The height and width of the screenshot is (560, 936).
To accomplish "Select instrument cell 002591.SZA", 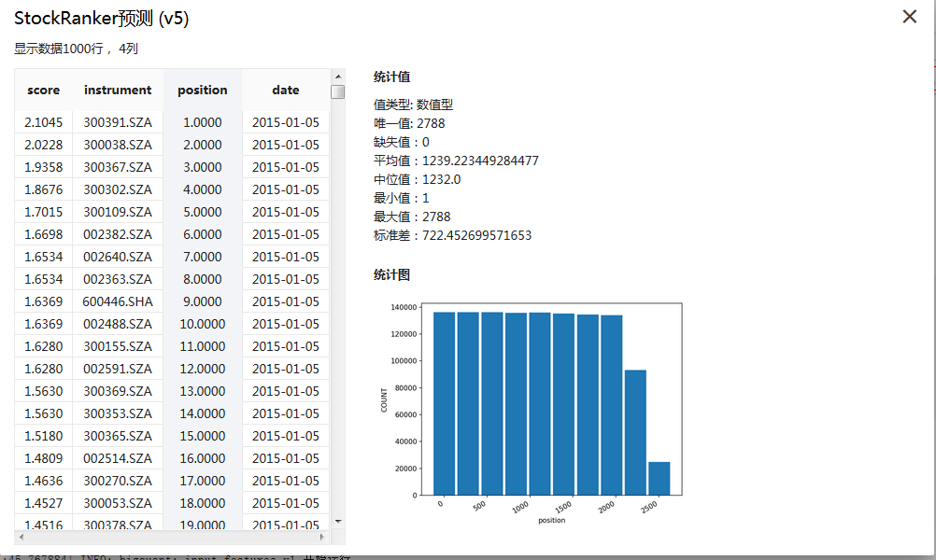I will 118,369.
